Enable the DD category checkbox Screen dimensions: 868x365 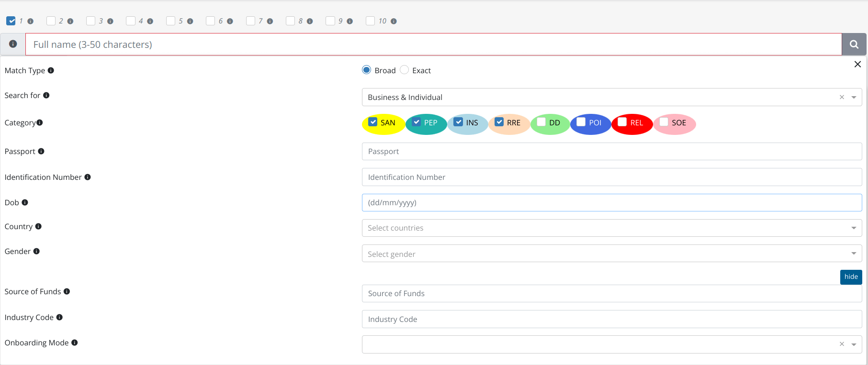pos(541,122)
